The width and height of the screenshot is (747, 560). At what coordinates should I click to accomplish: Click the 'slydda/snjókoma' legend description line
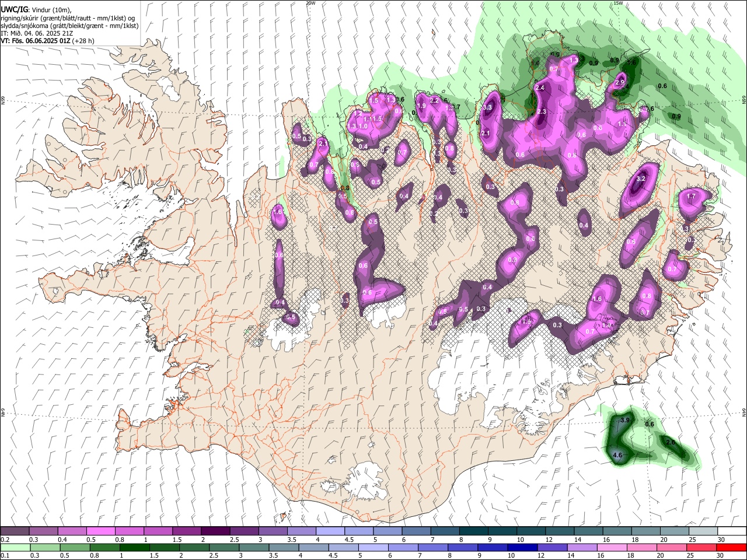click(x=69, y=26)
